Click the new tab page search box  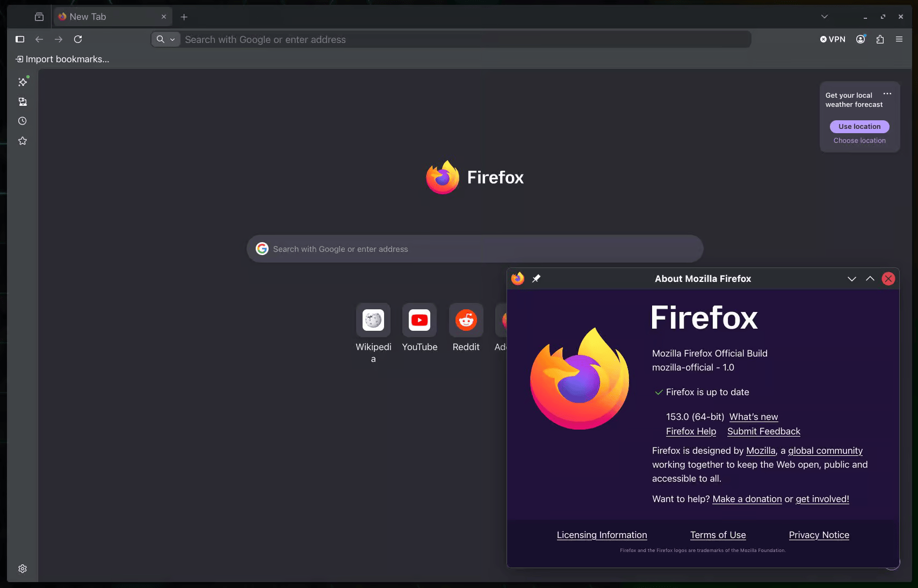(475, 249)
